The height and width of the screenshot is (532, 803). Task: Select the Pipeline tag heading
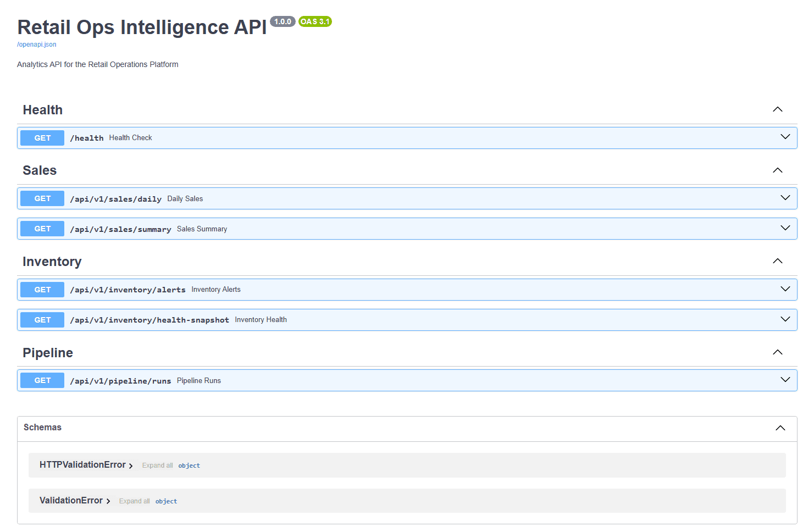(x=48, y=353)
